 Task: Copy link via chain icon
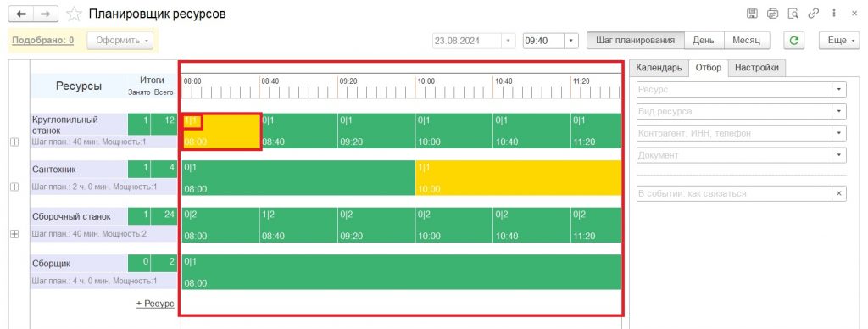[813, 14]
